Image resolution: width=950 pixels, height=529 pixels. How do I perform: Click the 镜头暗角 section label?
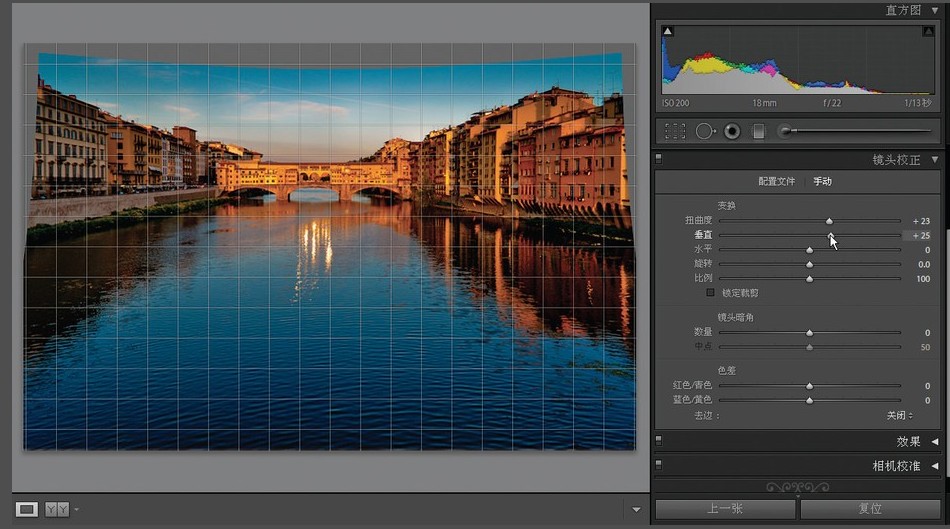(736, 317)
